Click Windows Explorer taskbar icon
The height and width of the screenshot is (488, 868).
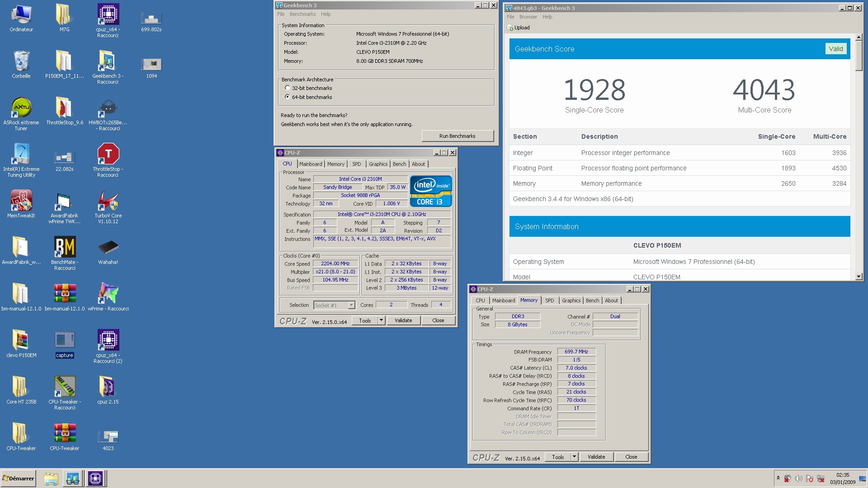click(x=51, y=479)
